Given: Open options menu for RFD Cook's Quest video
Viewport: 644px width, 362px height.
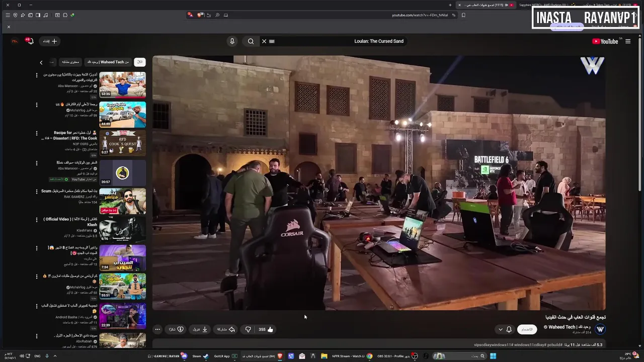Looking at the screenshot, I should (36, 134).
